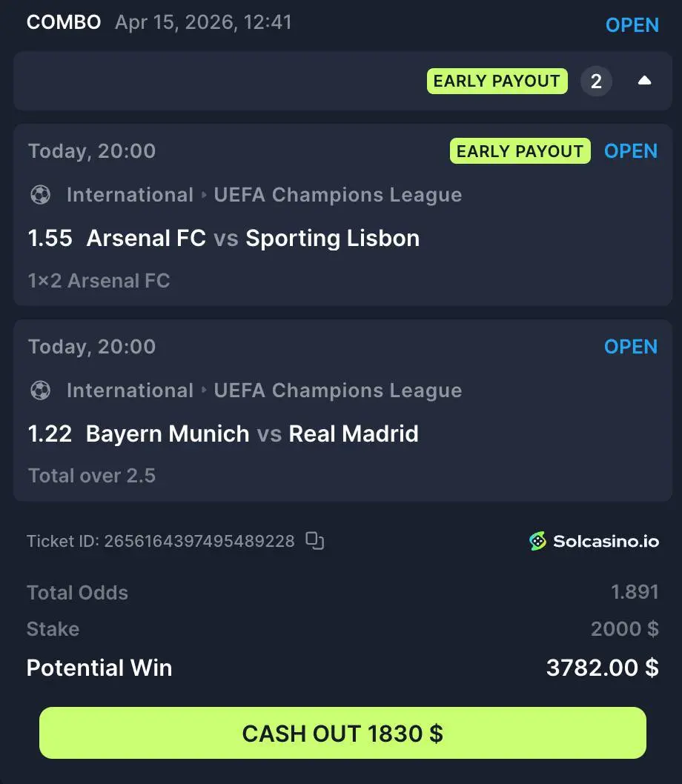Image resolution: width=682 pixels, height=784 pixels.
Task: Click the Solcasino.io brand text
Action: [606, 541]
